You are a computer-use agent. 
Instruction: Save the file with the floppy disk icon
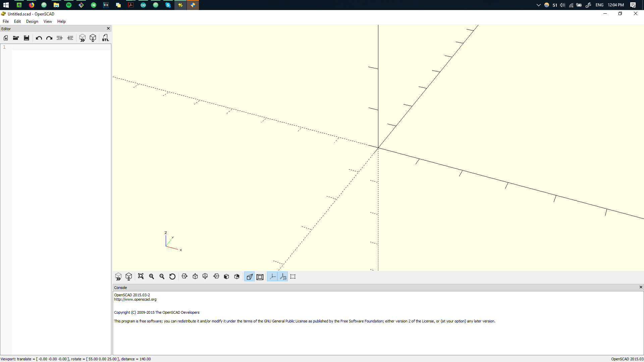[26, 38]
